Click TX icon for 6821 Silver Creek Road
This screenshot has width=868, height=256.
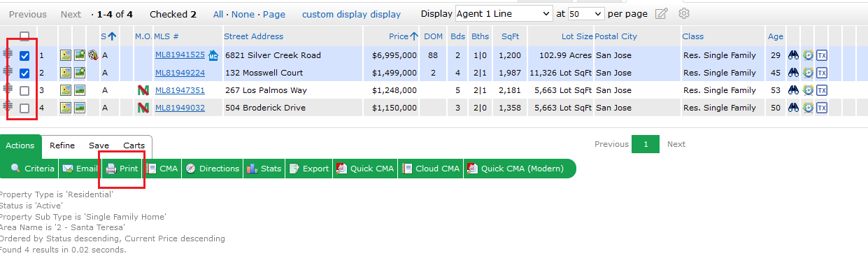coord(822,55)
